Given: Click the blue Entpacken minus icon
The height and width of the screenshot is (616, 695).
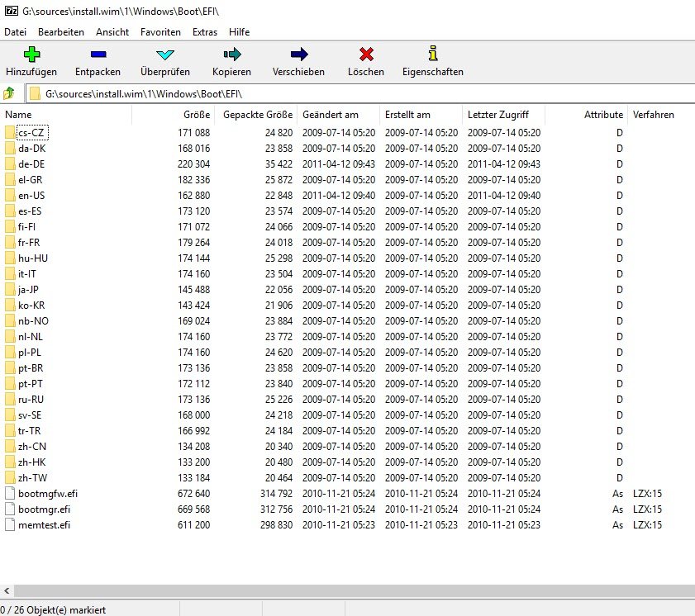Looking at the screenshot, I should pyautogui.click(x=98, y=54).
